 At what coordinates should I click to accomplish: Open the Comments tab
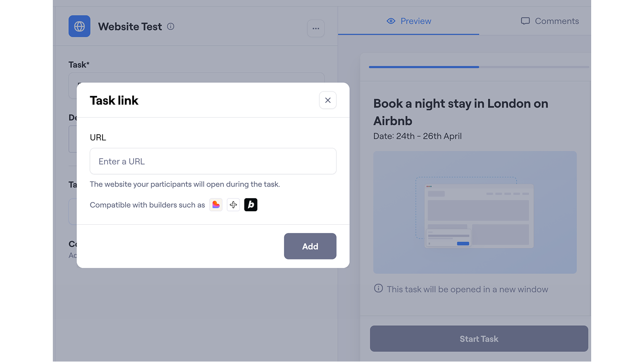click(x=549, y=21)
